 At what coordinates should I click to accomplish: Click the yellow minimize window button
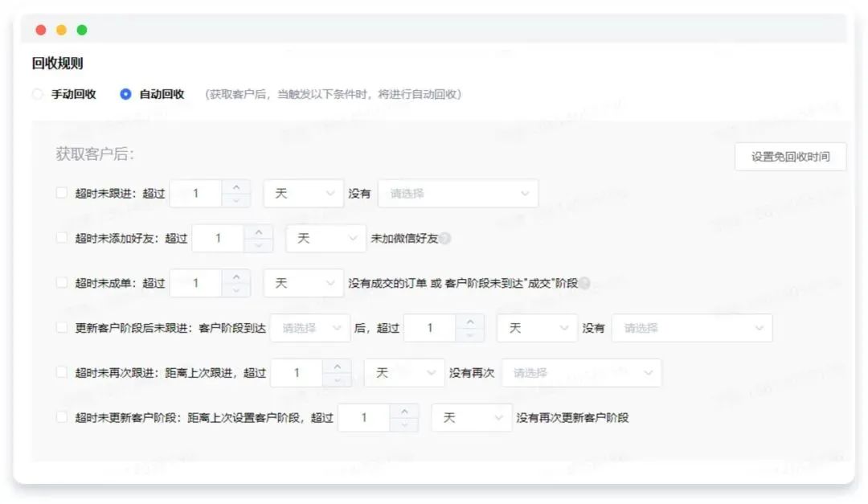click(61, 30)
